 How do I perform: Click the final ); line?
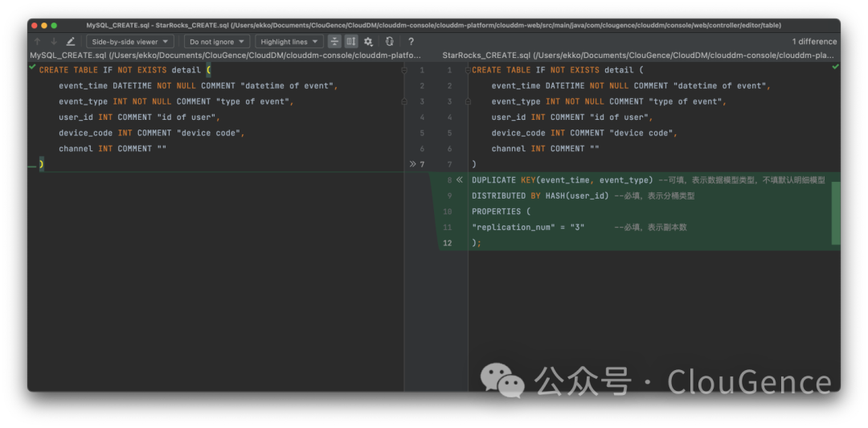click(x=476, y=243)
